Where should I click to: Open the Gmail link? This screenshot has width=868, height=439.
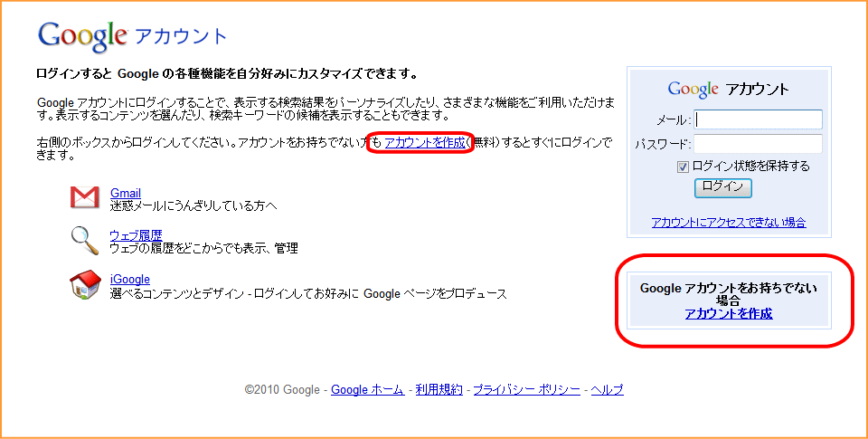(x=126, y=193)
